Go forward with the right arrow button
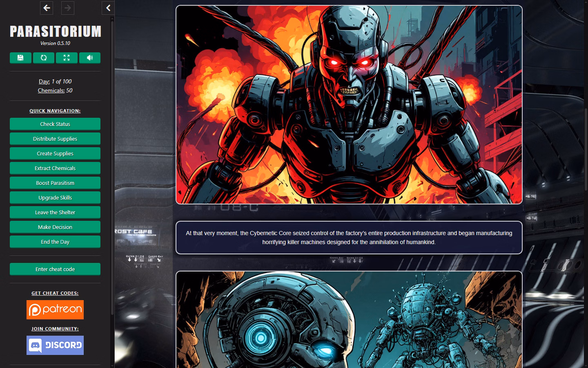Image resolution: width=588 pixels, height=368 pixels. click(68, 8)
